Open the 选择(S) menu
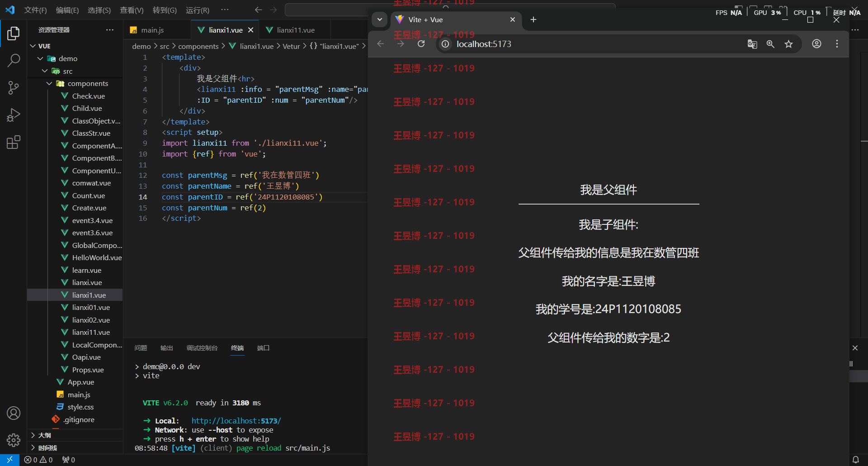Viewport: 868px width, 466px height. coord(99,10)
